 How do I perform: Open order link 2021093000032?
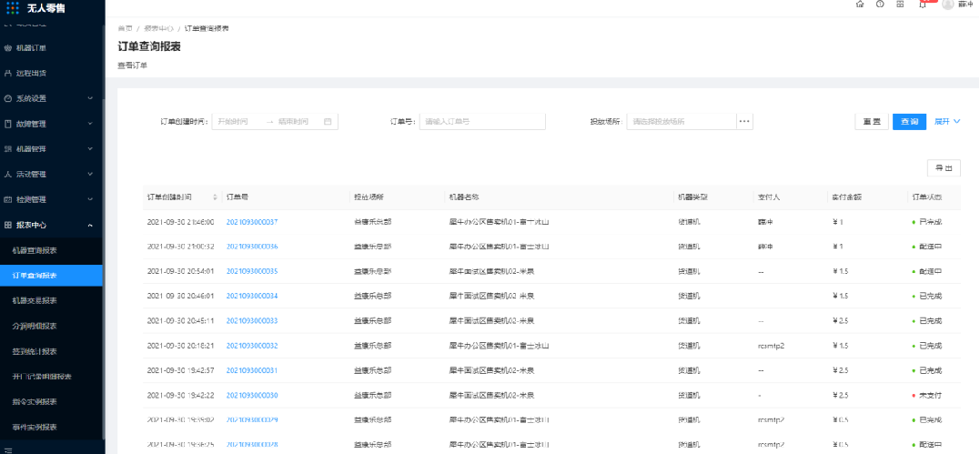pos(252,346)
